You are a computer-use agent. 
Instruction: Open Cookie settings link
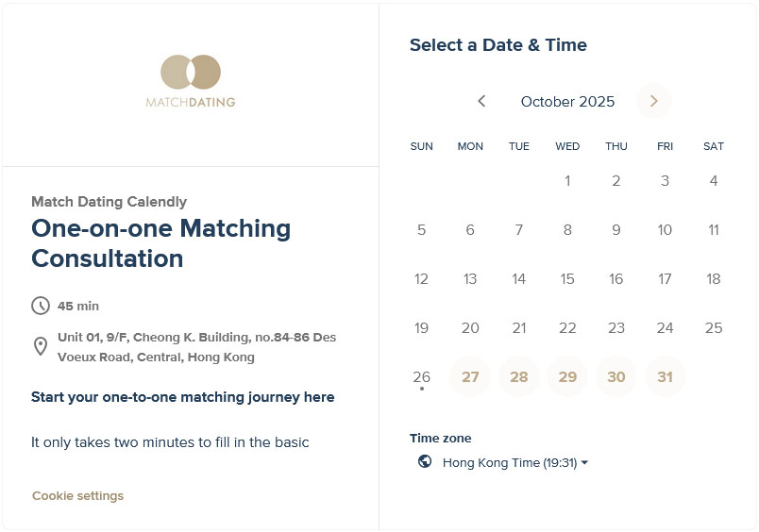pyautogui.click(x=77, y=496)
